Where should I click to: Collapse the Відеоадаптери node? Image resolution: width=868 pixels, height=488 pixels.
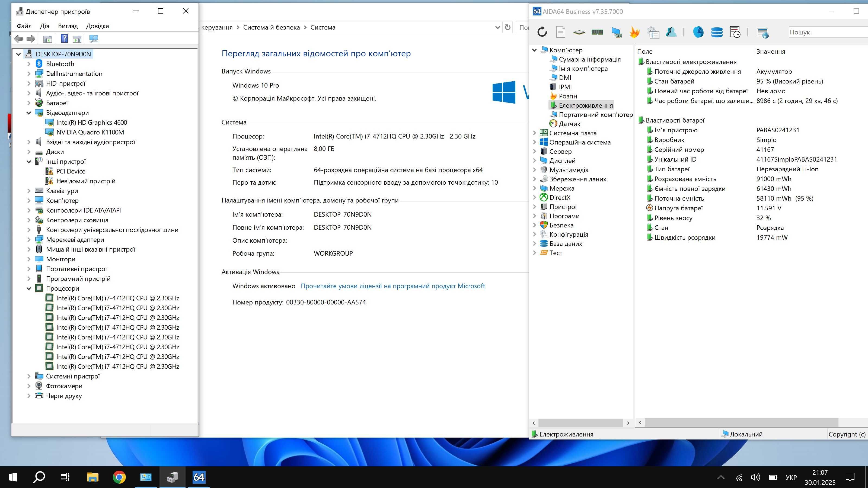click(x=29, y=113)
